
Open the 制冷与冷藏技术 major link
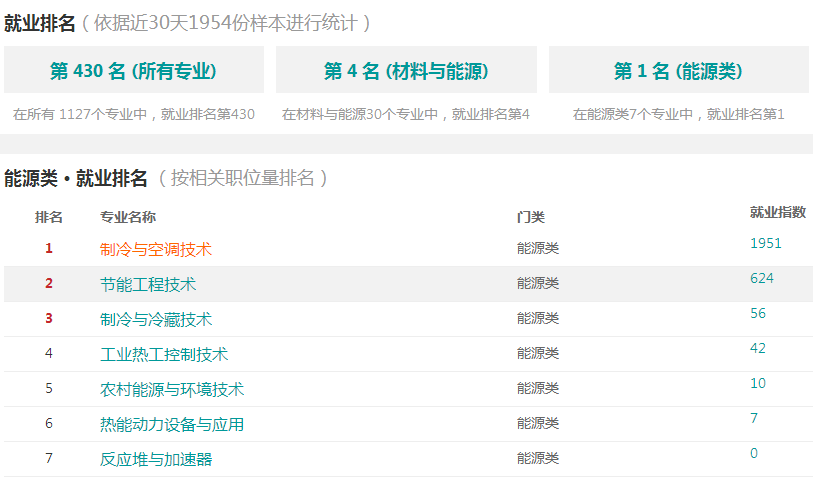click(156, 319)
